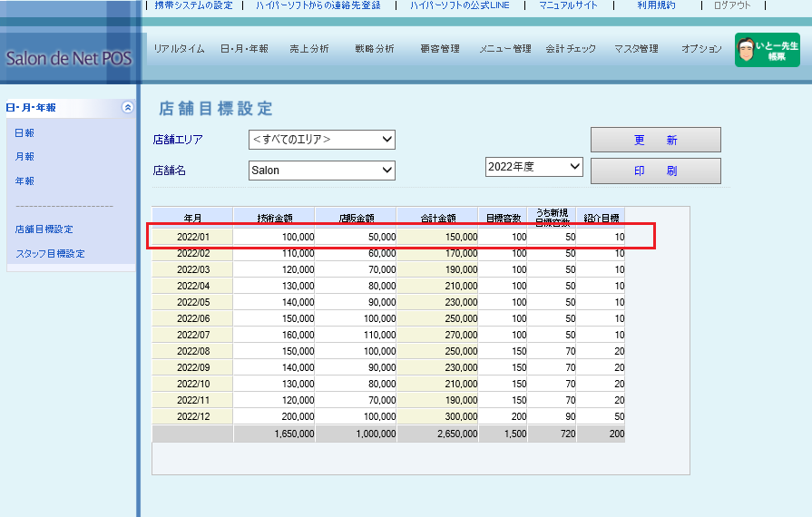Open the リアルタイム menu

179,49
